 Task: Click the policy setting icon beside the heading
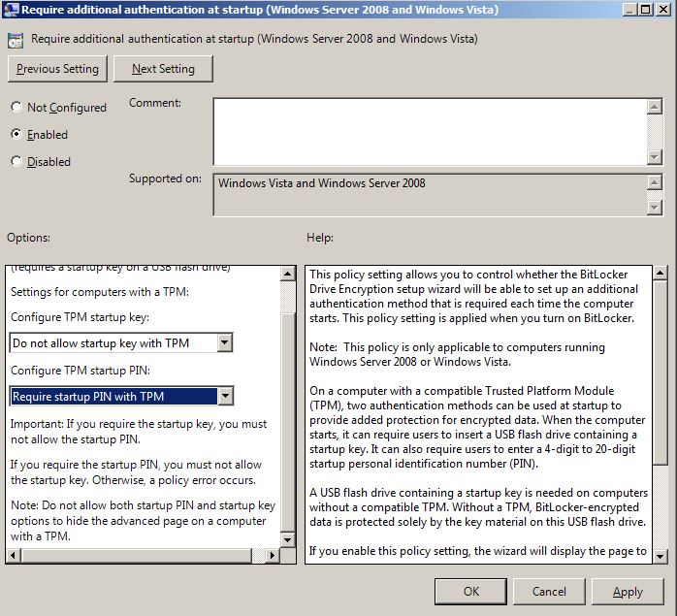click(16, 40)
